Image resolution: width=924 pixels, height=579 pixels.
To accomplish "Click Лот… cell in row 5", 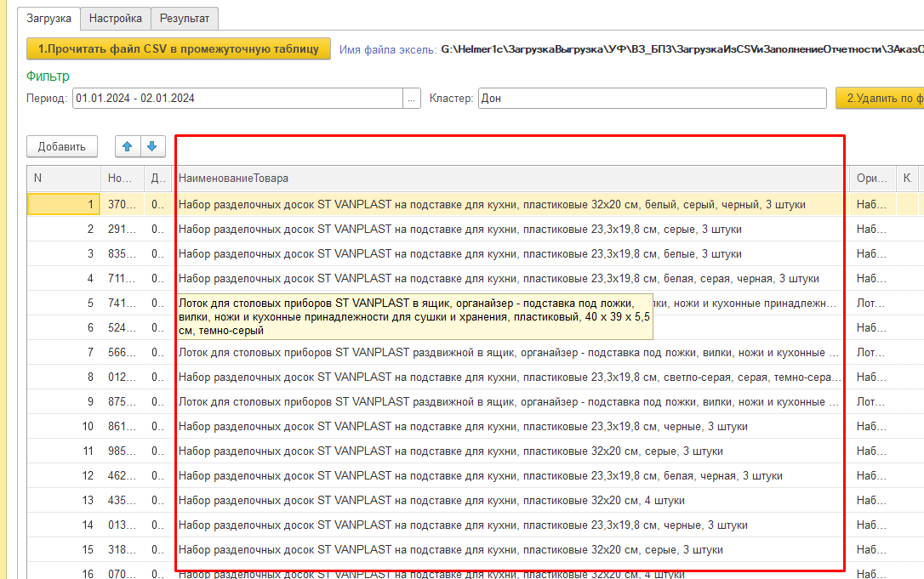I will pyautogui.click(x=873, y=304).
